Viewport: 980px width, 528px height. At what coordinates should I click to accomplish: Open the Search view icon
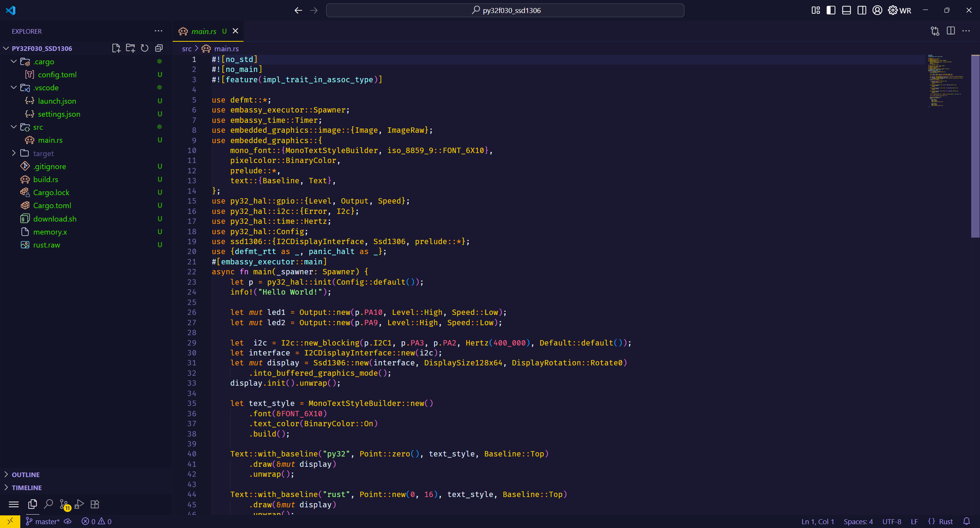coord(48,504)
